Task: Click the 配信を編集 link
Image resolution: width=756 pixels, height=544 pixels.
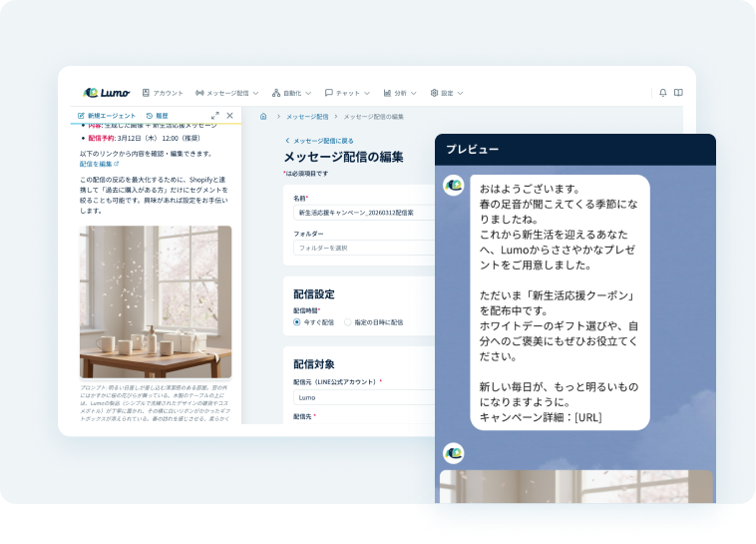Action: [99, 164]
